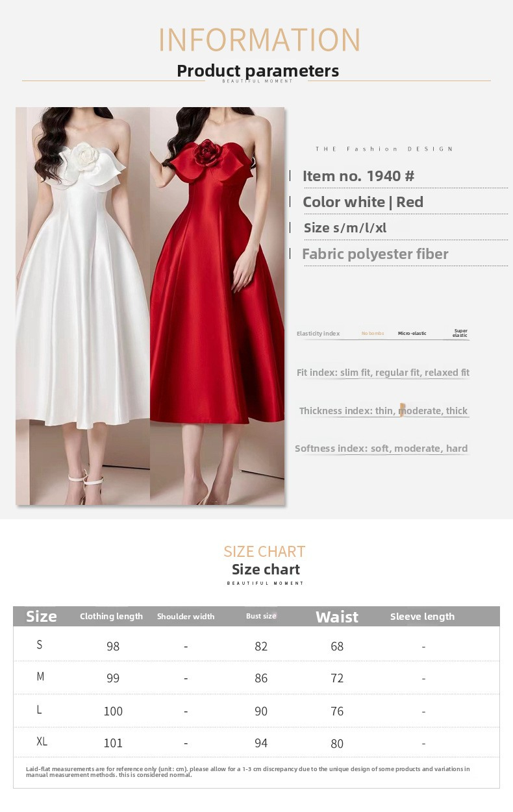
Task: Click the Color white | Red line
Action: [x=363, y=202]
